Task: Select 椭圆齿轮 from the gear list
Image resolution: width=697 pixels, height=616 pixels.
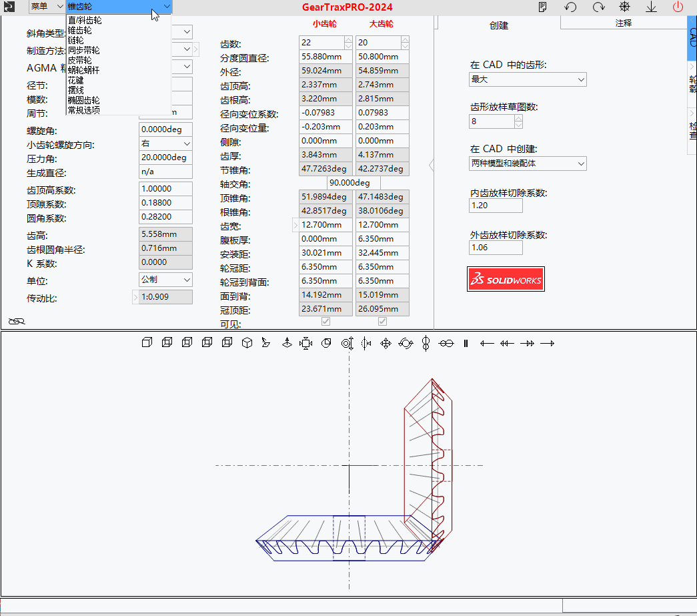Action: [x=83, y=101]
